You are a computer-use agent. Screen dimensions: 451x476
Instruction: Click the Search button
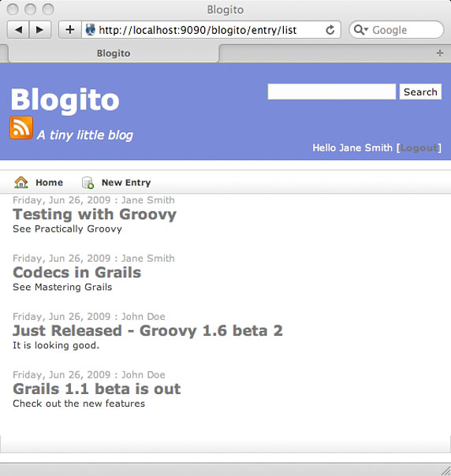(x=420, y=91)
